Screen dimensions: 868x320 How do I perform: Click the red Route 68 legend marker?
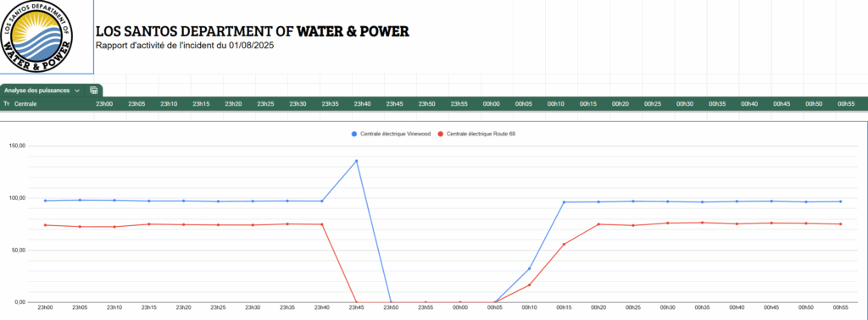(x=440, y=135)
